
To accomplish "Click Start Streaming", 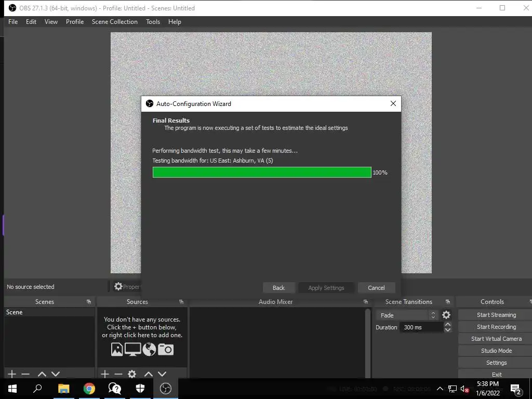I will [x=496, y=315].
